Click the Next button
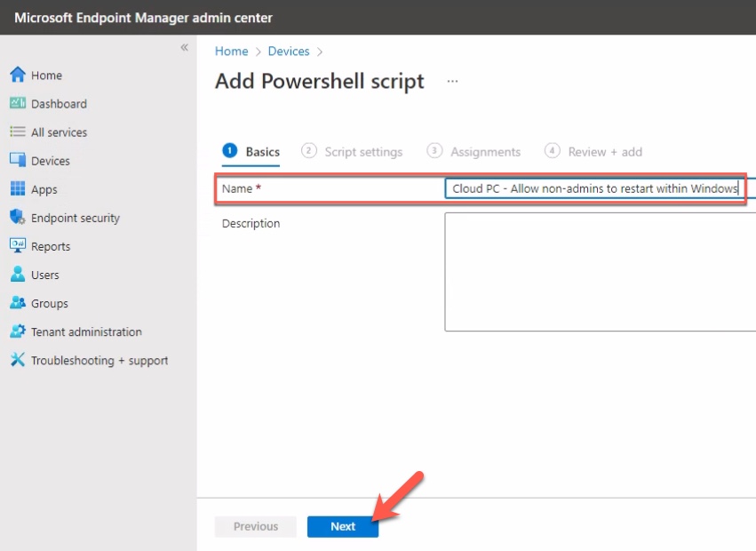The height and width of the screenshot is (551, 756). pos(343,526)
